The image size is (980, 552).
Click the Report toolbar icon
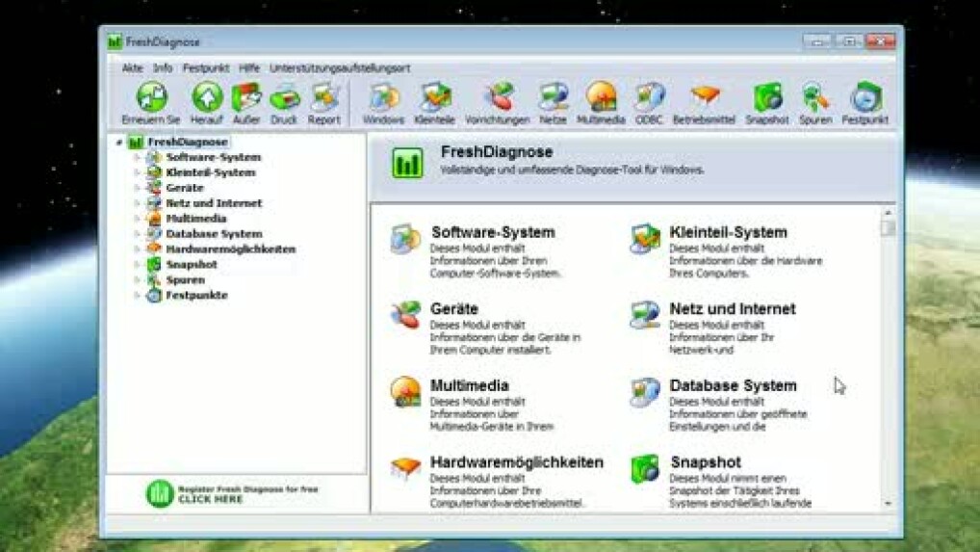[324, 98]
